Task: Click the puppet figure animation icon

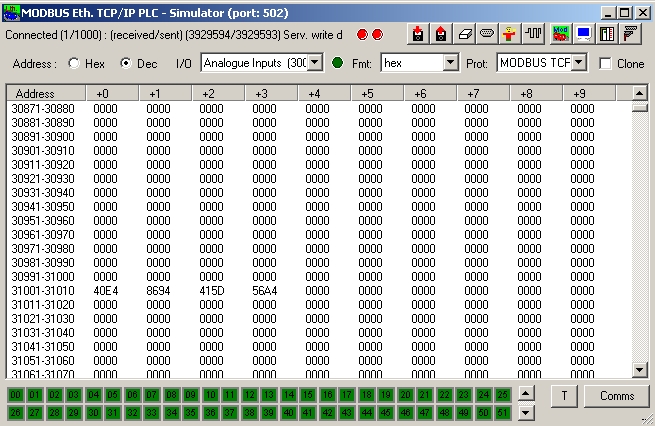Action: point(510,35)
